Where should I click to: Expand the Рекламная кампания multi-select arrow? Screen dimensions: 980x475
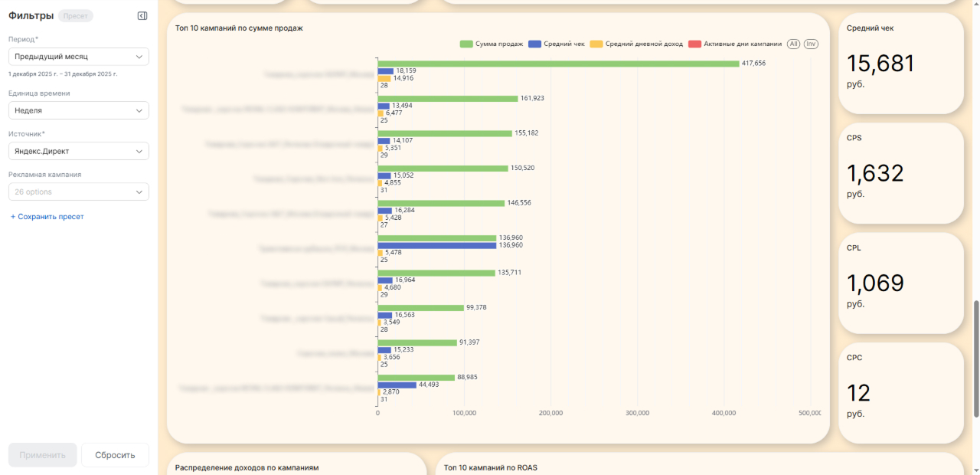[x=139, y=192]
